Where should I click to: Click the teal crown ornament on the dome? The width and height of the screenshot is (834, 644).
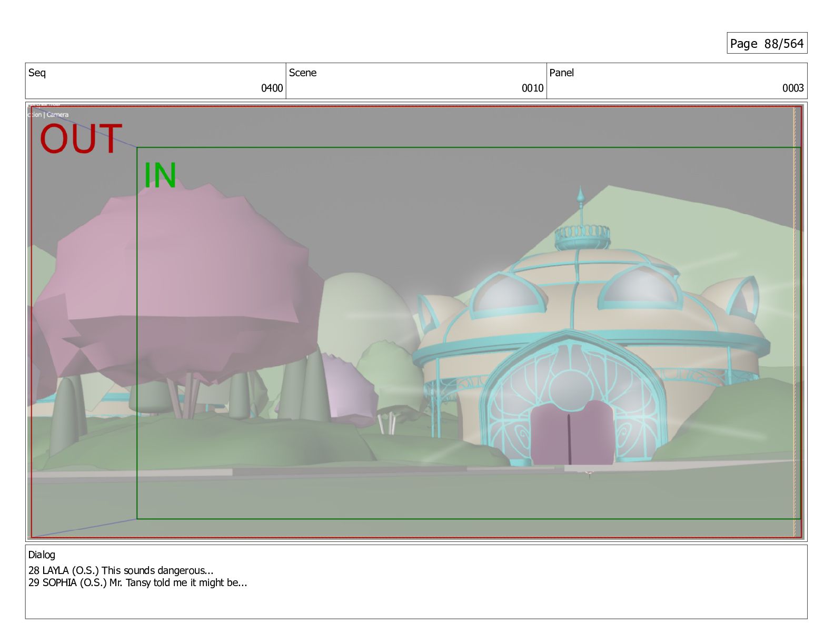(x=582, y=236)
